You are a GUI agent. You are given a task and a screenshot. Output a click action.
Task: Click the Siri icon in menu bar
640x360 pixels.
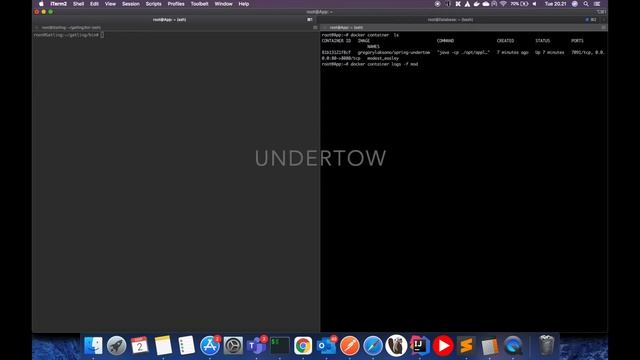click(575, 4)
